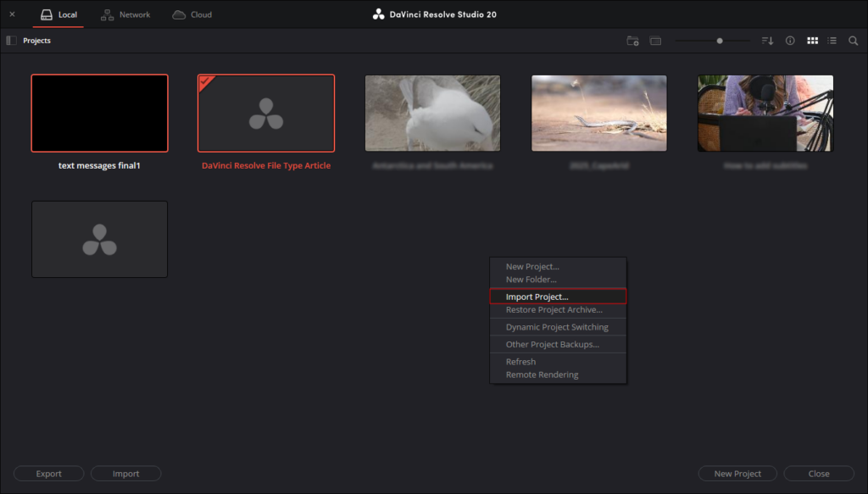The height and width of the screenshot is (494, 868).
Task: Choose Import Project... in context menu
Action: (x=558, y=297)
